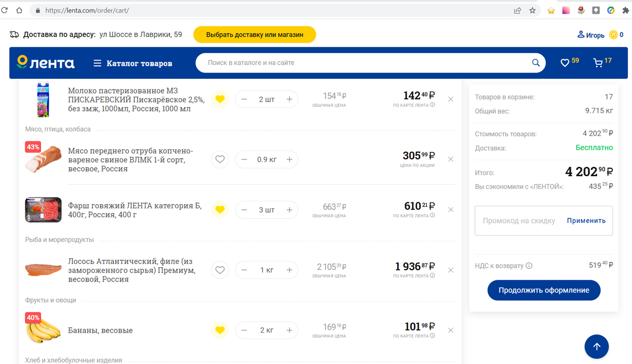Increase quantity of Молоко Пискарёвское

[289, 99]
